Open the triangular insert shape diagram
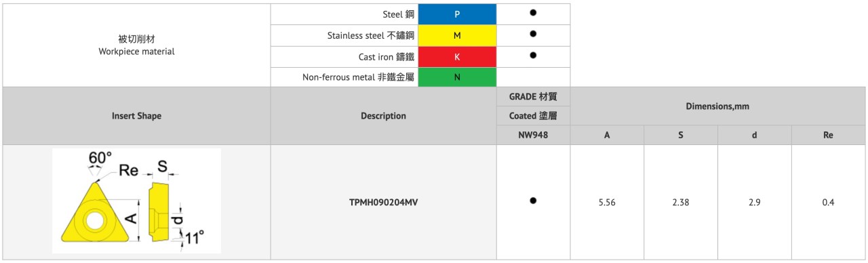 tap(136, 201)
